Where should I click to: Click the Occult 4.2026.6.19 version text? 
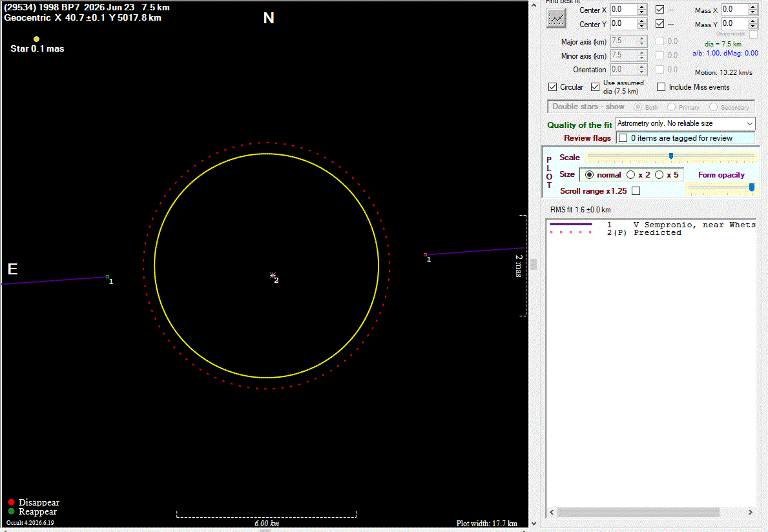(30, 523)
